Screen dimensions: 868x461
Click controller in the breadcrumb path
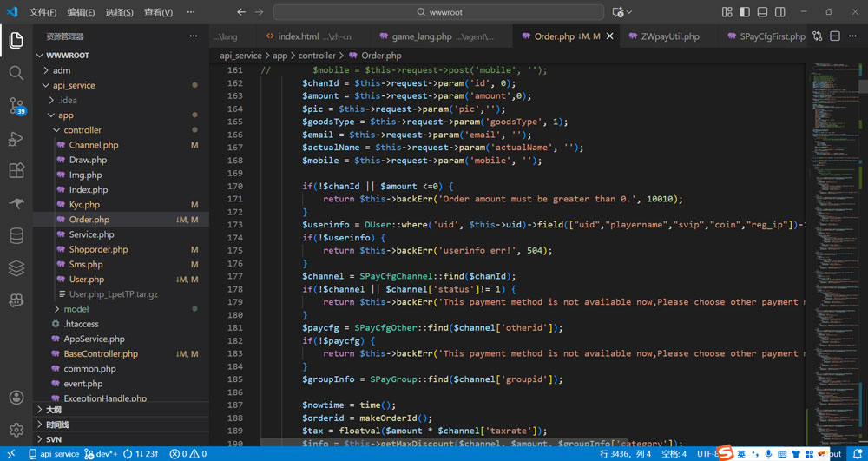coord(317,56)
